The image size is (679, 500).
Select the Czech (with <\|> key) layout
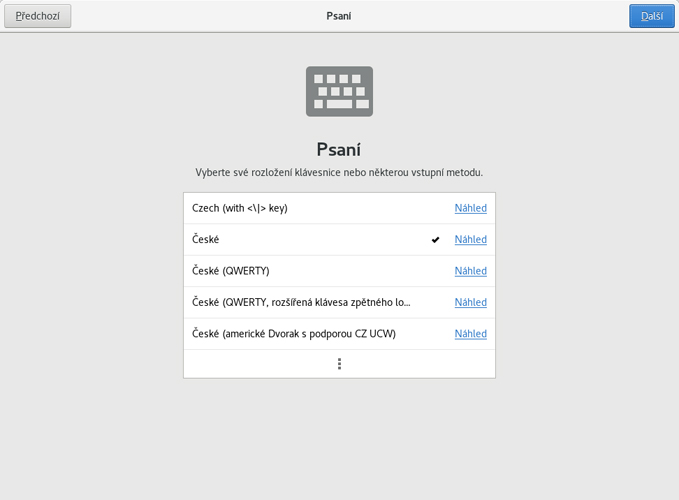(x=339, y=208)
